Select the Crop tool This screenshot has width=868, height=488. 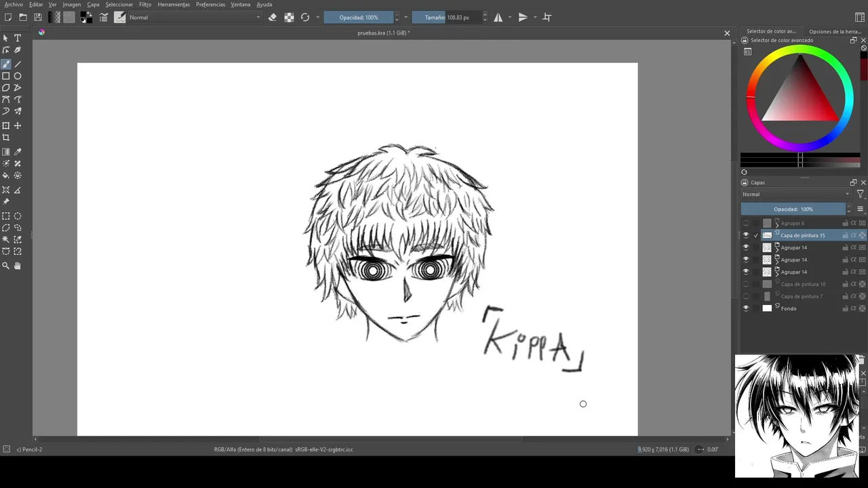pyautogui.click(x=6, y=138)
